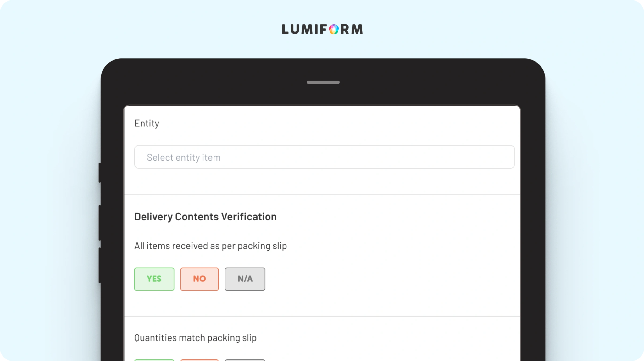
Task: Click the 'Quantities match packing slip' question
Action: (195, 338)
